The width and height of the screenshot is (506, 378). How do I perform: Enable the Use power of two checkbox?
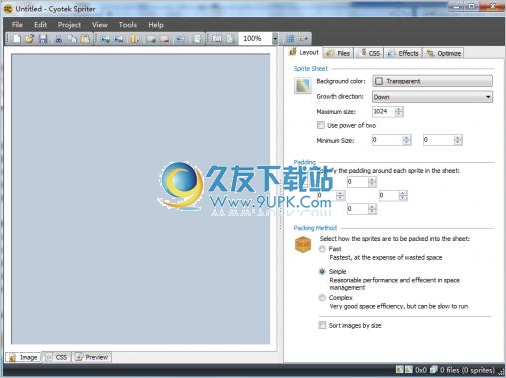pyautogui.click(x=321, y=125)
